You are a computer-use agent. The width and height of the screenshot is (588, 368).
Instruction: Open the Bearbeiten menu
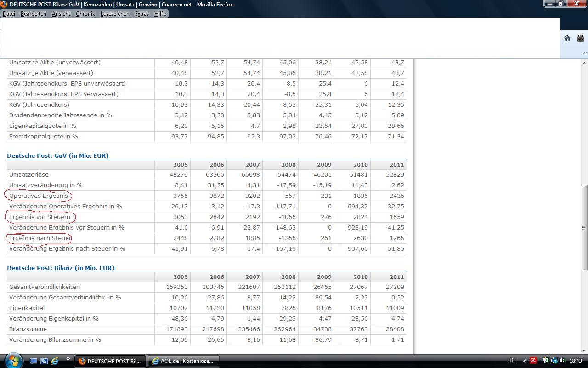click(34, 14)
